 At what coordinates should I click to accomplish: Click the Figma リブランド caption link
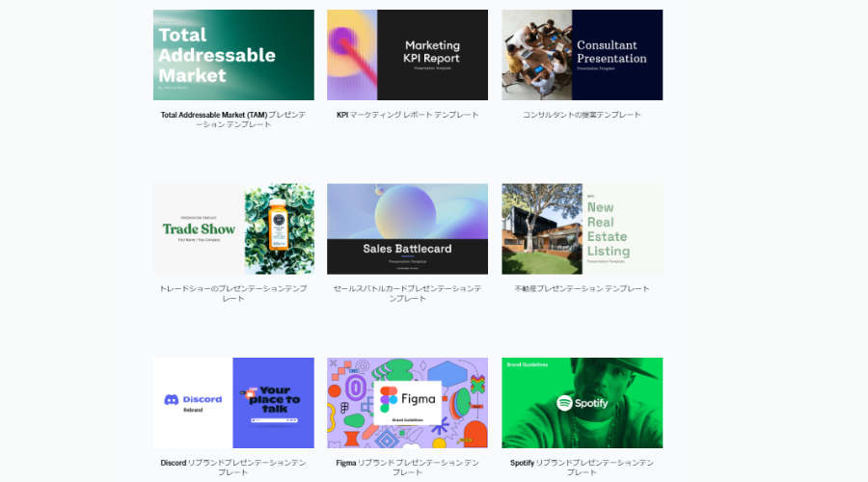point(407,468)
